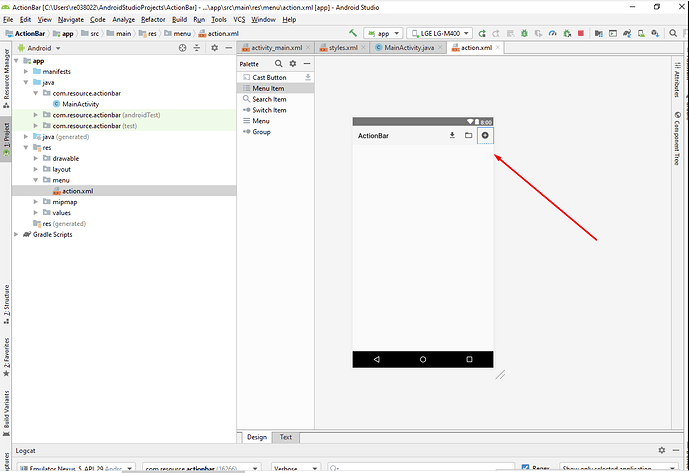
Task: Collapse the res folder arrow
Action: pos(26,147)
